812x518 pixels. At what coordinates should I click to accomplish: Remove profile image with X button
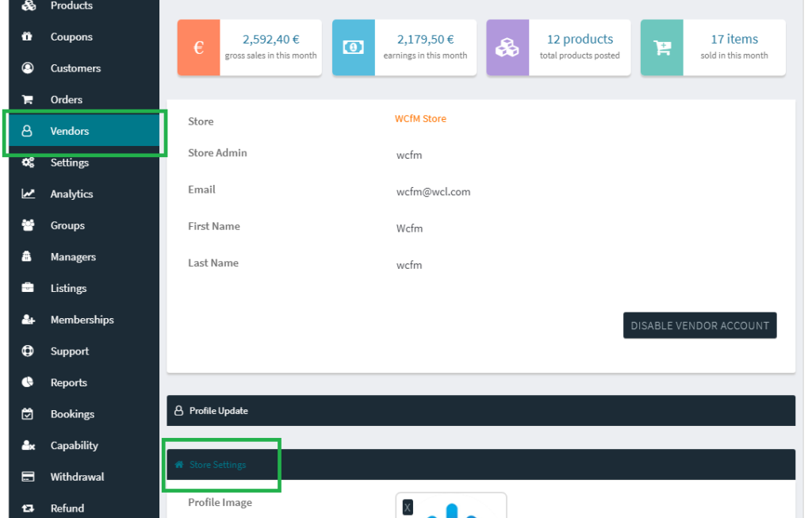click(x=408, y=507)
